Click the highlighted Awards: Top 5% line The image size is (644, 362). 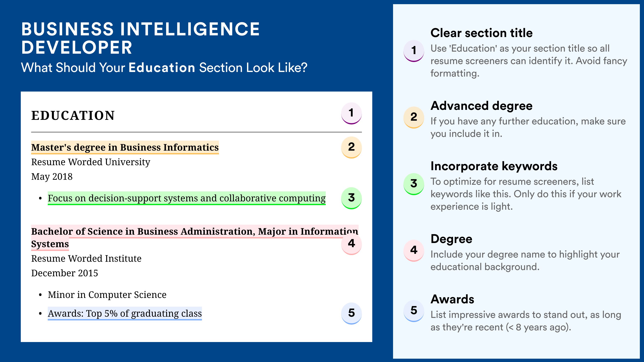click(x=125, y=314)
